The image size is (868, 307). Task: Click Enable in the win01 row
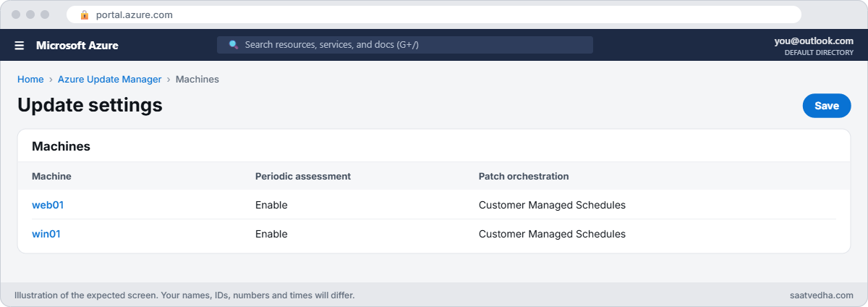pos(271,234)
